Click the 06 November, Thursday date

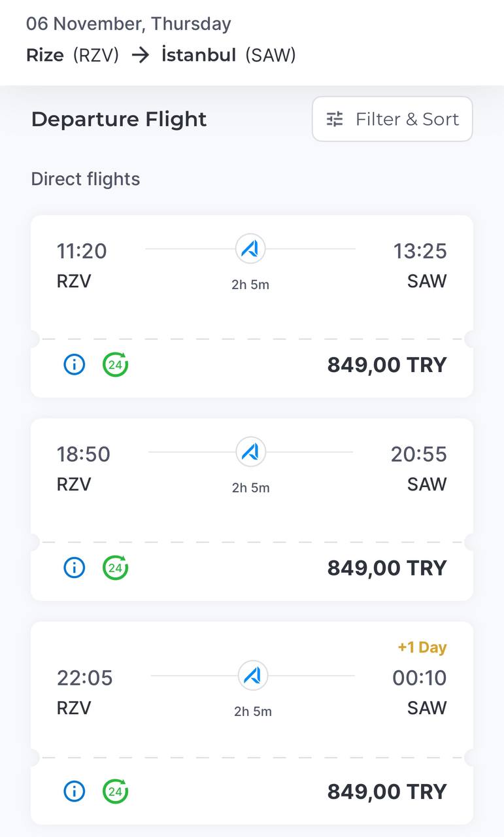point(129,24)
